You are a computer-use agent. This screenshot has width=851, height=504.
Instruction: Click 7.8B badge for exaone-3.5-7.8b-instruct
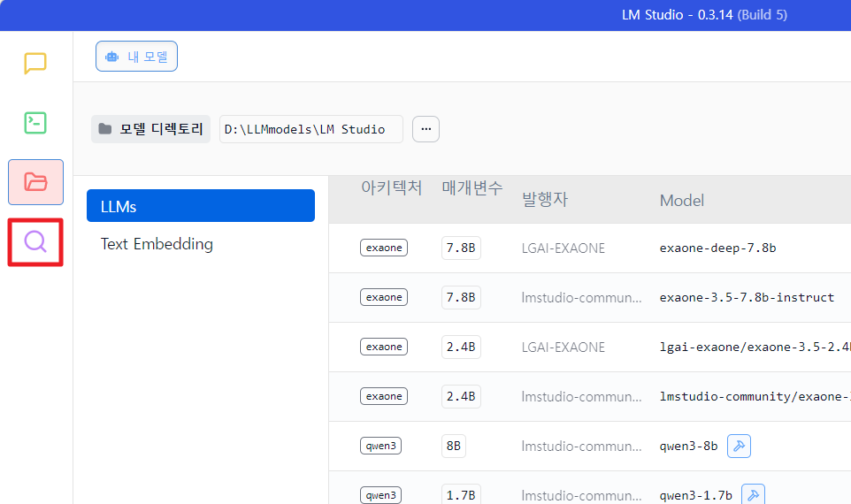pyautogui.click(x=461, y=297)
